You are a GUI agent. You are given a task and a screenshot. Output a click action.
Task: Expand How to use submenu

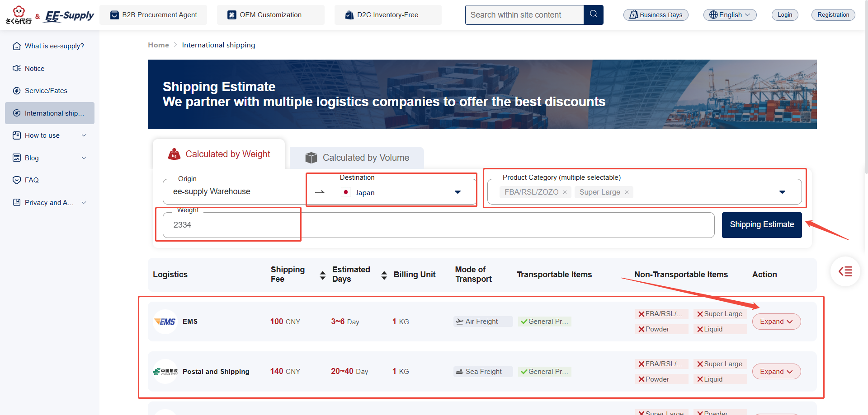tap(50, 135)
